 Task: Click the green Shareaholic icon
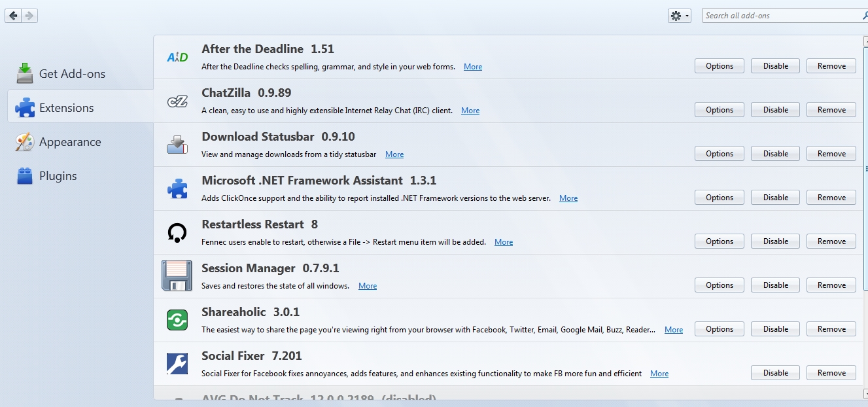coord(177,320)
